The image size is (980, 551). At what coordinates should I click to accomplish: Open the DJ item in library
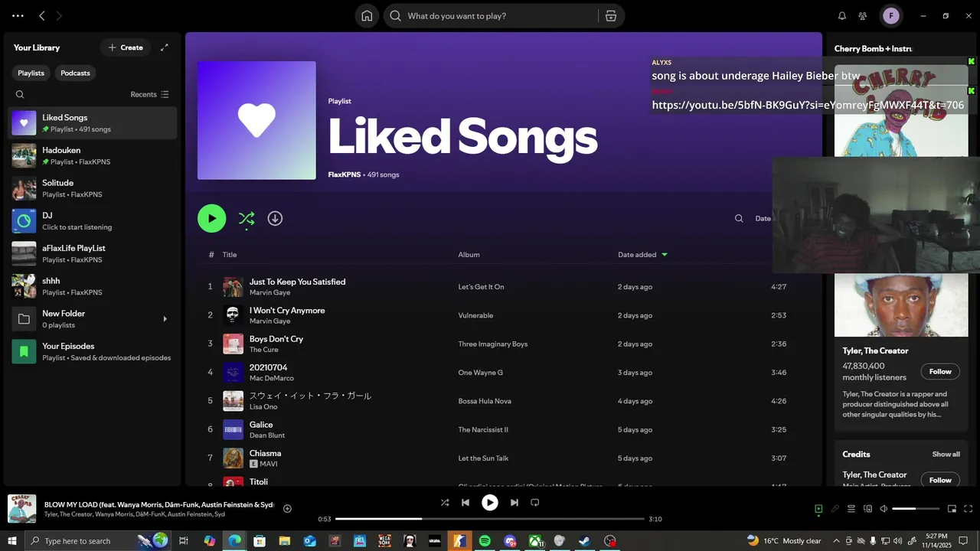[93, 221]
